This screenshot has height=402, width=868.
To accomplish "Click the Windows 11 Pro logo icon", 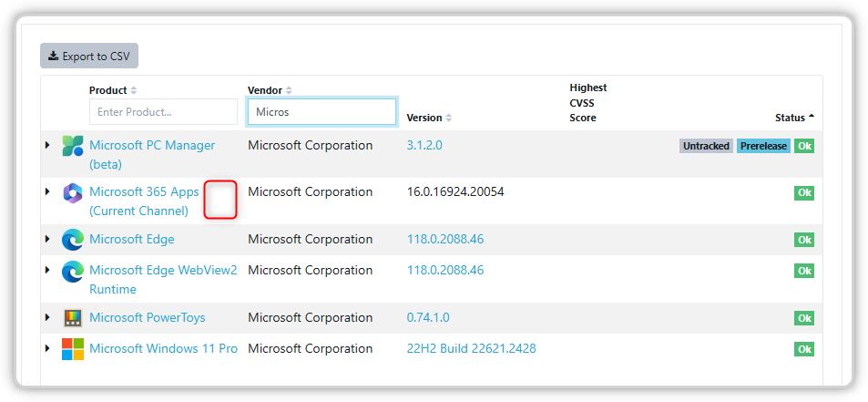I will point(73,349).
